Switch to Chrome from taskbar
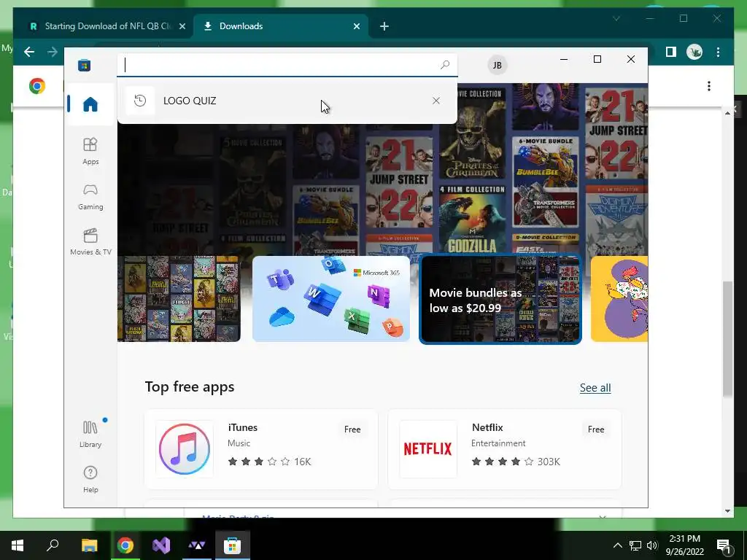The height and width of the screenshot is (560, 747). tap(125, 545)
